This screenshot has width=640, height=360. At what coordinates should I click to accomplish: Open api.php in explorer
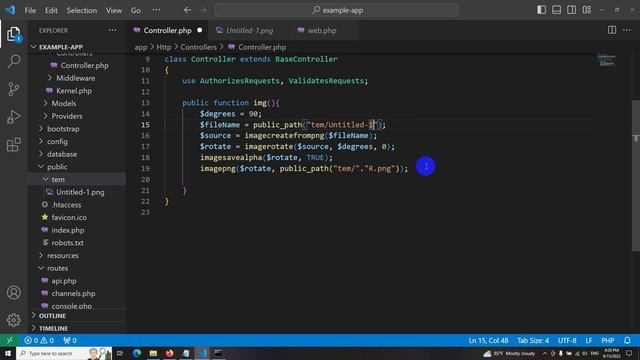click(x=64, y=280)
